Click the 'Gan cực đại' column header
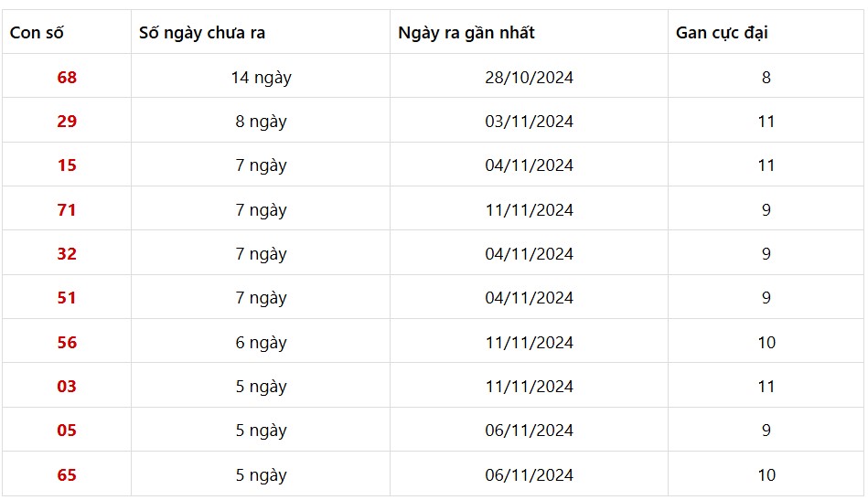Image resolution: width=868 pixels, height=500 pixels. click(722, 33)
